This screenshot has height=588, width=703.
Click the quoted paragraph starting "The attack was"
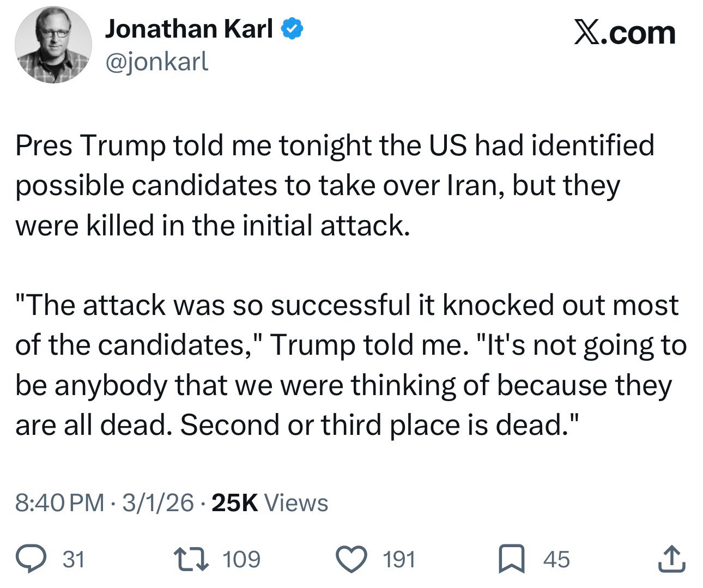[349, 365]
